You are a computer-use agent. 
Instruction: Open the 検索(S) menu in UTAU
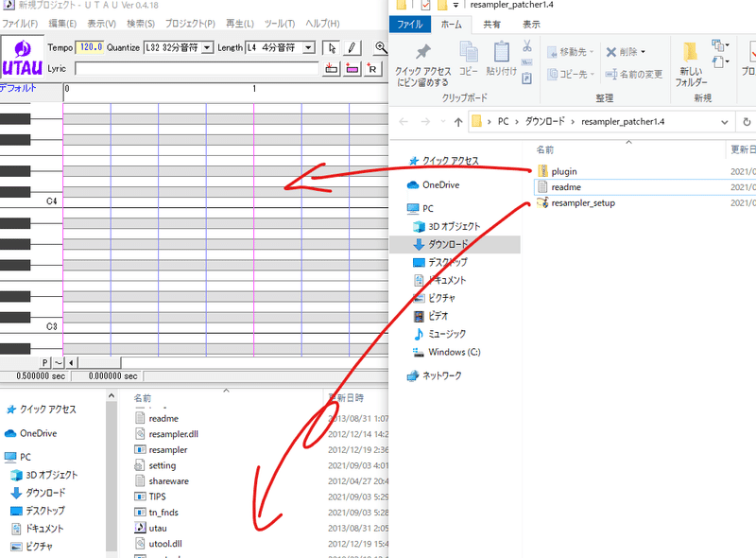point(141,23)
